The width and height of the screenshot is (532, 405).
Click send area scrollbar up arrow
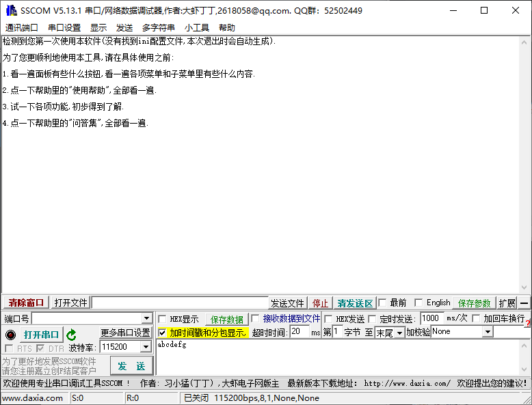[x=524, y=346]
